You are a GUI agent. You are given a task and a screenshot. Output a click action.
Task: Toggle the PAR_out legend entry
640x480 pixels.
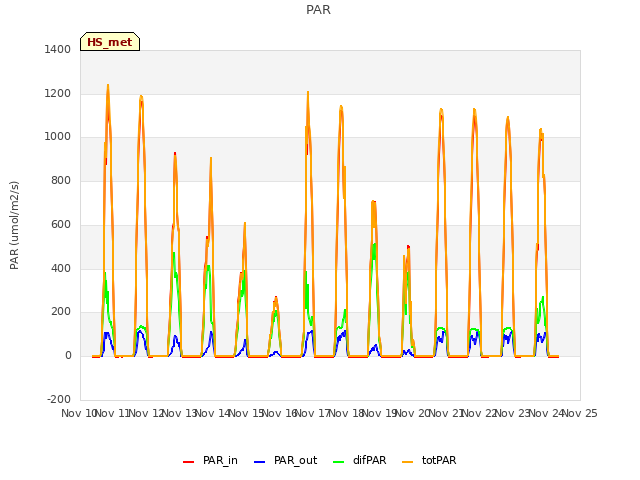(x=285, y=460)
